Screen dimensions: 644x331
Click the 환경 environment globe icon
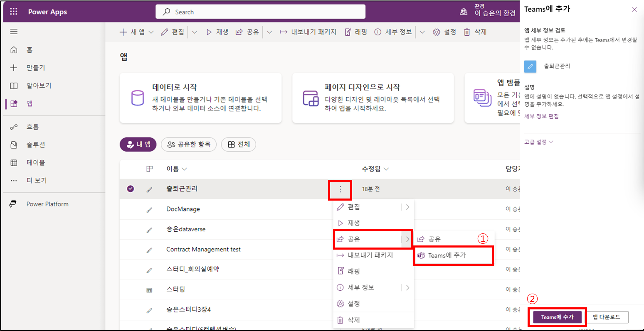pos(464,12)
